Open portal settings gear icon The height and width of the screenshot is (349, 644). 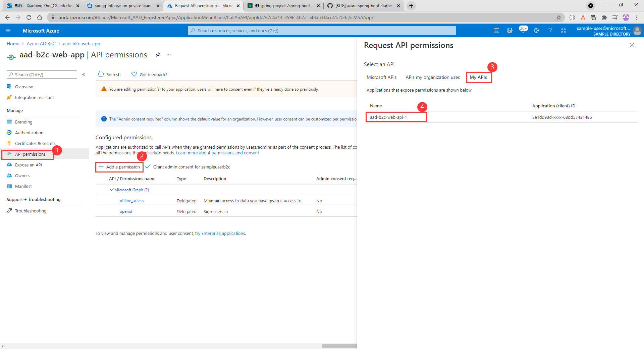tap(537, 31)
